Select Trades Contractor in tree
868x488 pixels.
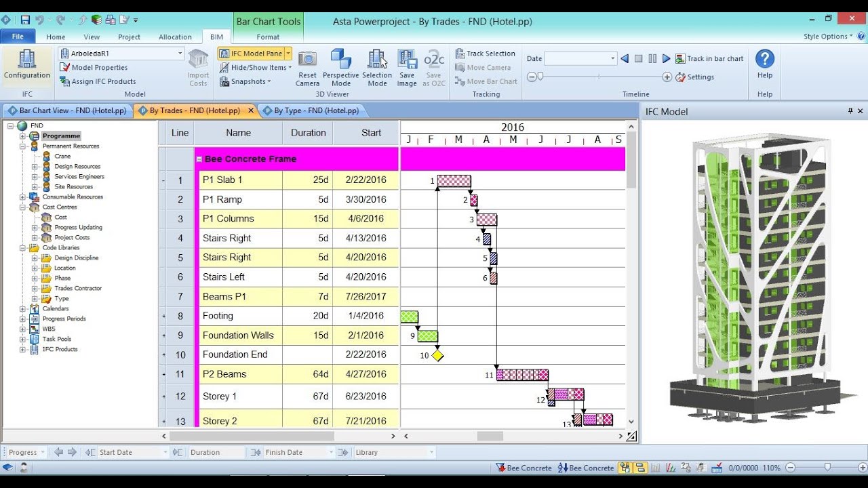(78, 288)
